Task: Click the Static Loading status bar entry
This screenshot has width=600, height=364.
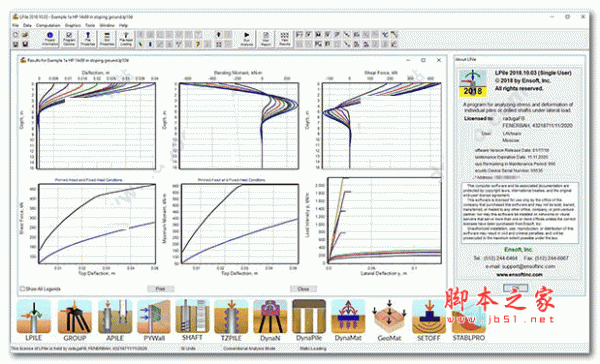Action: pos(313,349)
